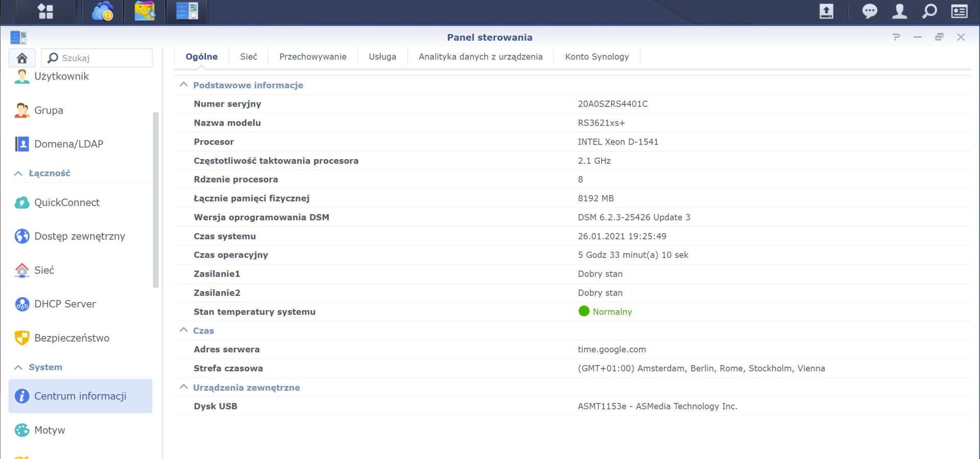
Task: Click the DHCP Server sidebar icon
Action: pos(21,304)
